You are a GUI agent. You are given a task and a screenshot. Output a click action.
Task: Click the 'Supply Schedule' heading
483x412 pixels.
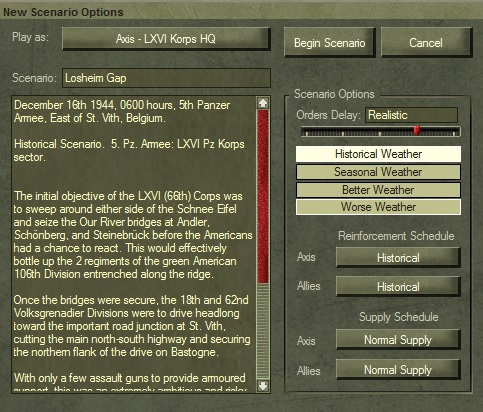[x=399, y=317]
